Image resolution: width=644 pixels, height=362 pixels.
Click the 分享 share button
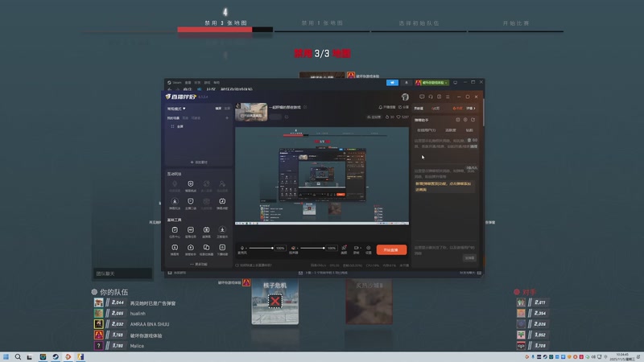click(403, 108)
